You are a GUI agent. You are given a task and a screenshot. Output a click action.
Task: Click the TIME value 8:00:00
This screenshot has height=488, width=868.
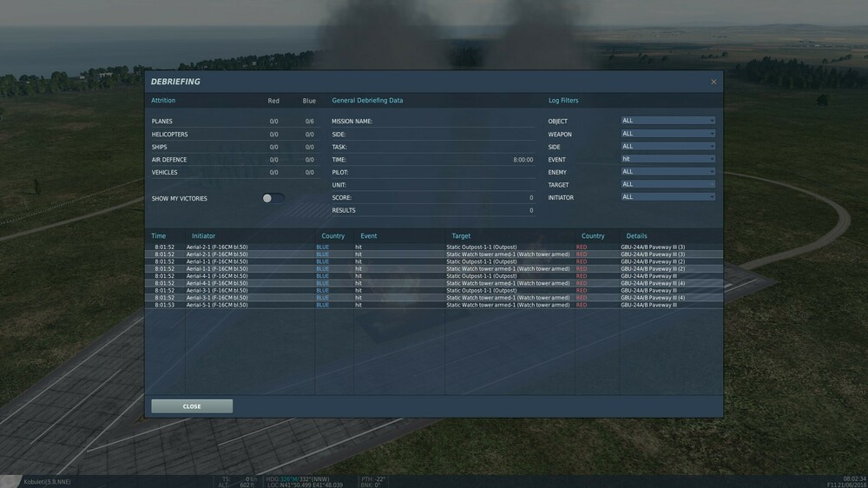click(523, 160)
